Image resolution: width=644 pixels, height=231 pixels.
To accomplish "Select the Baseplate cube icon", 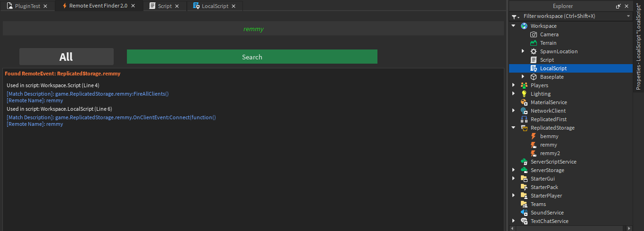I will tap(534, 77).
